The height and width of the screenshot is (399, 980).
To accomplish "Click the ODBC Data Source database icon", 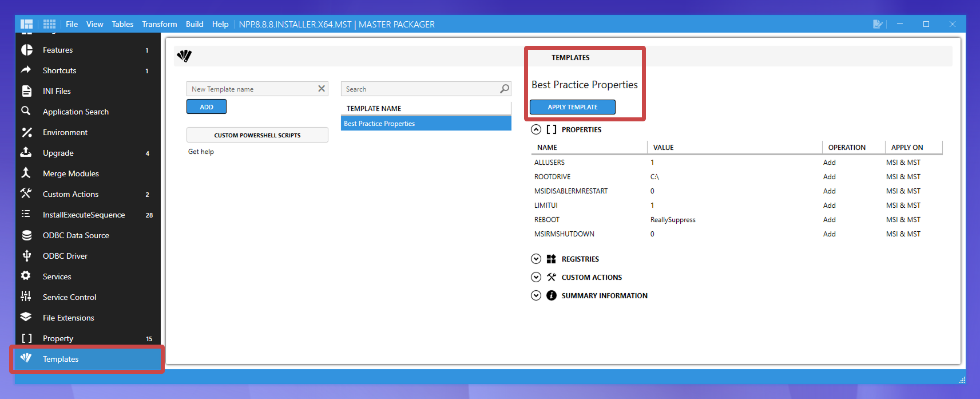I will [26, 235].
